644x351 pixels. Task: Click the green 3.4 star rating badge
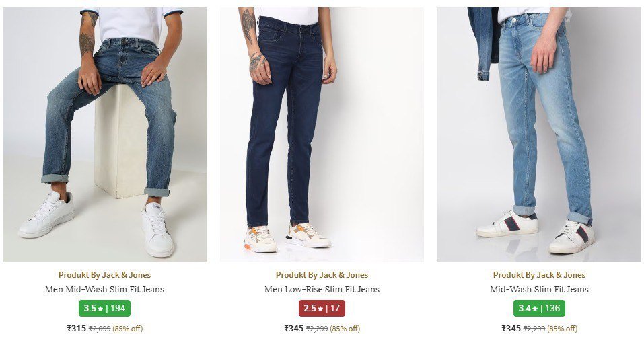click(539, 309)
